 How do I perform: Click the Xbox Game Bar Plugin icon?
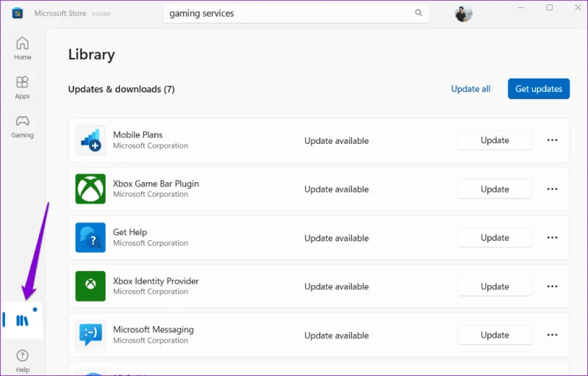(90, 189)
